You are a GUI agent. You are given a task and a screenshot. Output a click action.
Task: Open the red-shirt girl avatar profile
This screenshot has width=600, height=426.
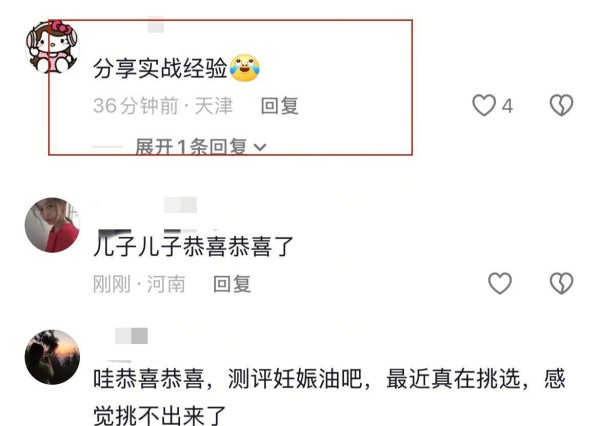click(x=52, y=225)
